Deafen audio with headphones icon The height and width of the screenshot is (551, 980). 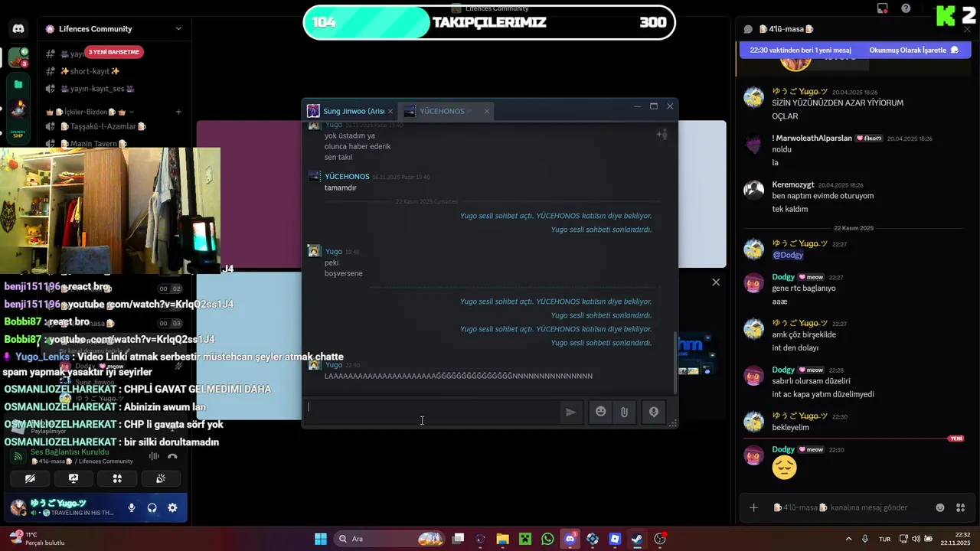[152, 507]
